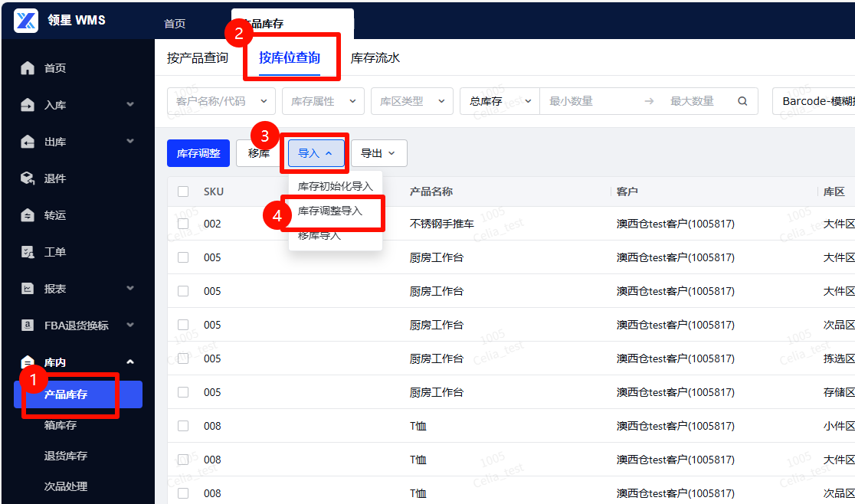The height and width of the screenshot is (504, 855).
Task: Click the 不锈钢手推车 product name cell
Action: (x=442, y=224)
